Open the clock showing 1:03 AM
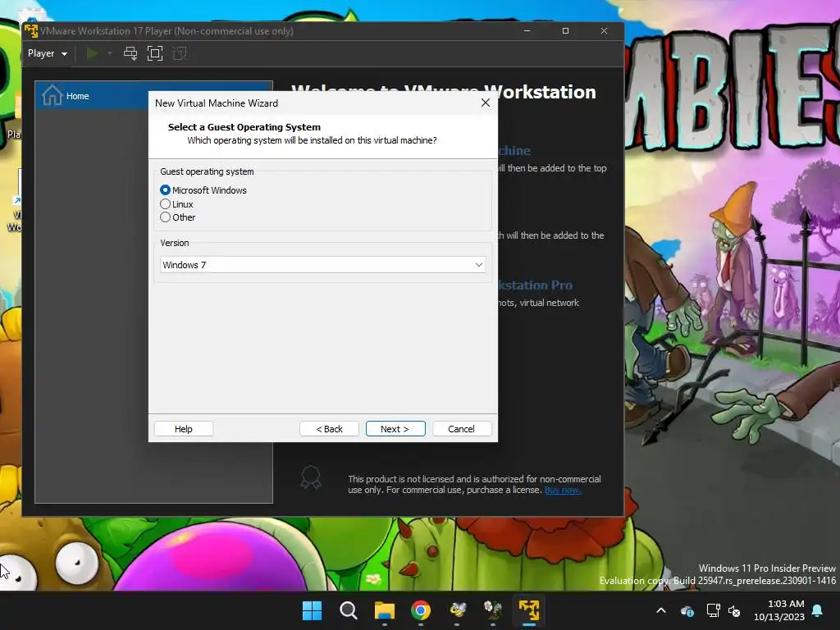Screen dimensions: 840x630 [779, 610]
